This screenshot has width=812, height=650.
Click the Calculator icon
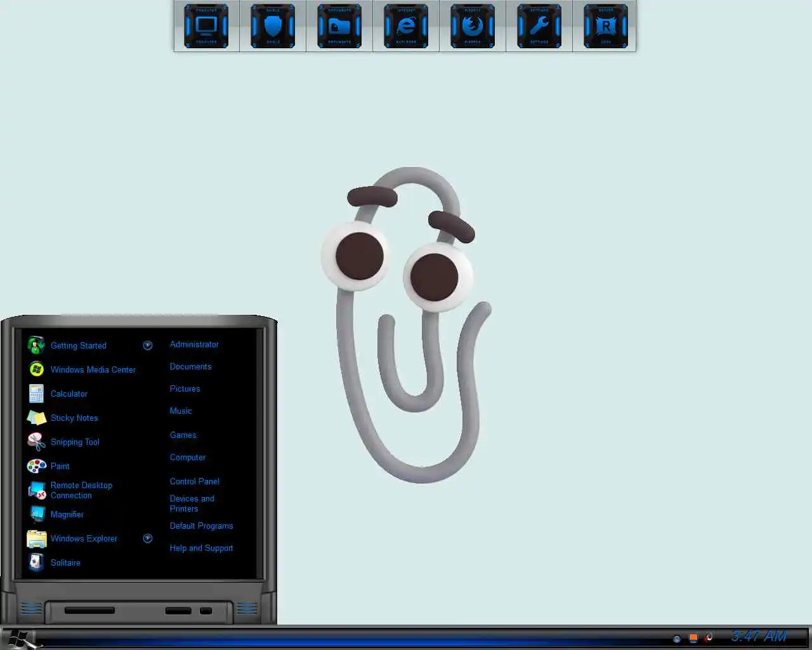pyautogui.click(x=36, y=394)
